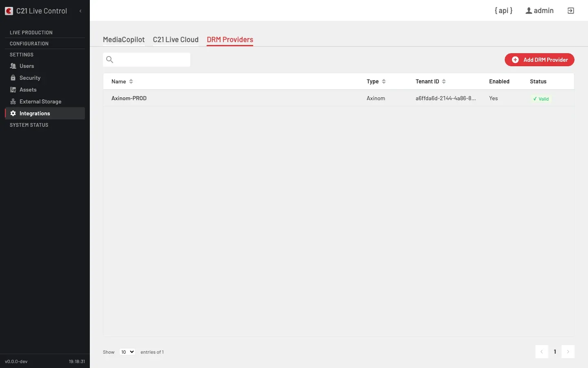Click the C21 logo icon
588x368 pixels.
(9, 11)
